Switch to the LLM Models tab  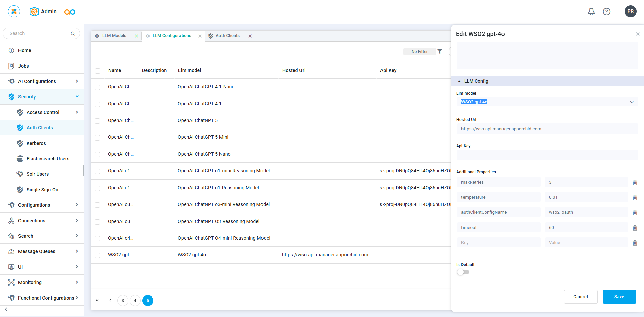click(x=114, y=36)
